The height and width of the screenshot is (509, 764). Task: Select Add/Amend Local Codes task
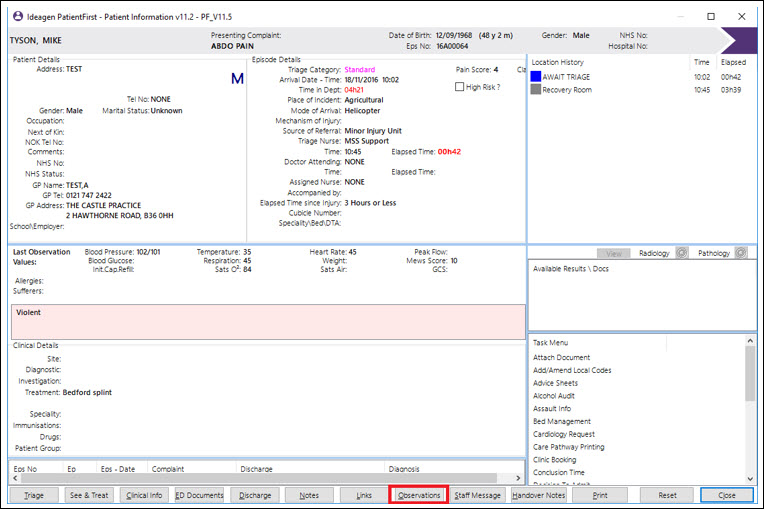click(572, 370)
